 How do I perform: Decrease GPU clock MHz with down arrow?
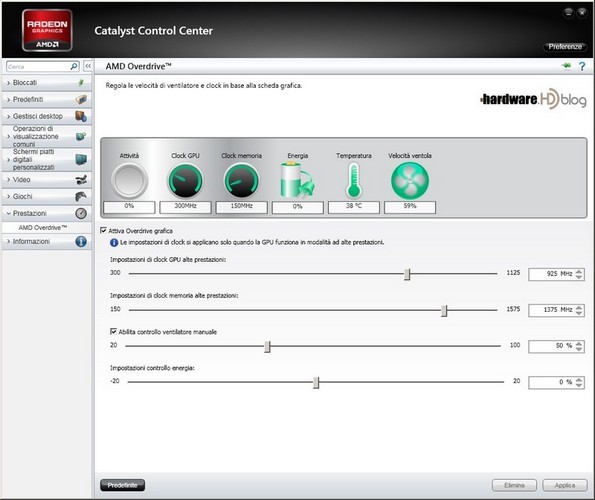[x=579, y=277]
